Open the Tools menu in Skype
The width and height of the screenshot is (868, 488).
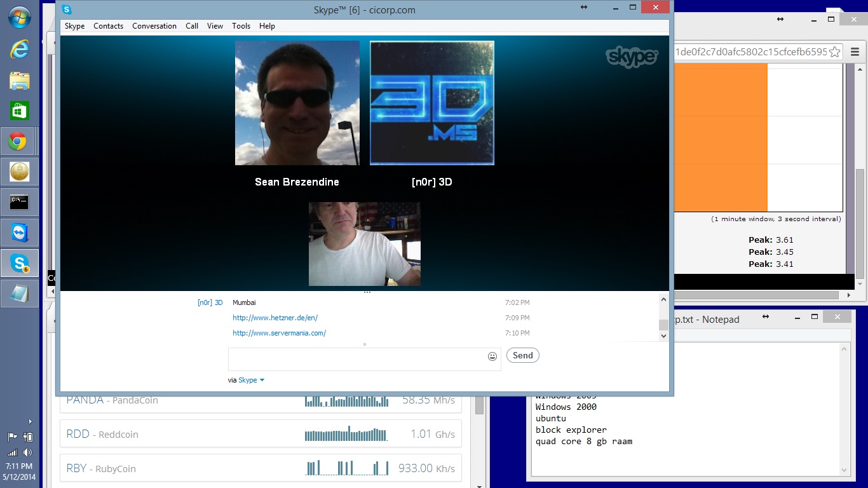pos(241,26)
